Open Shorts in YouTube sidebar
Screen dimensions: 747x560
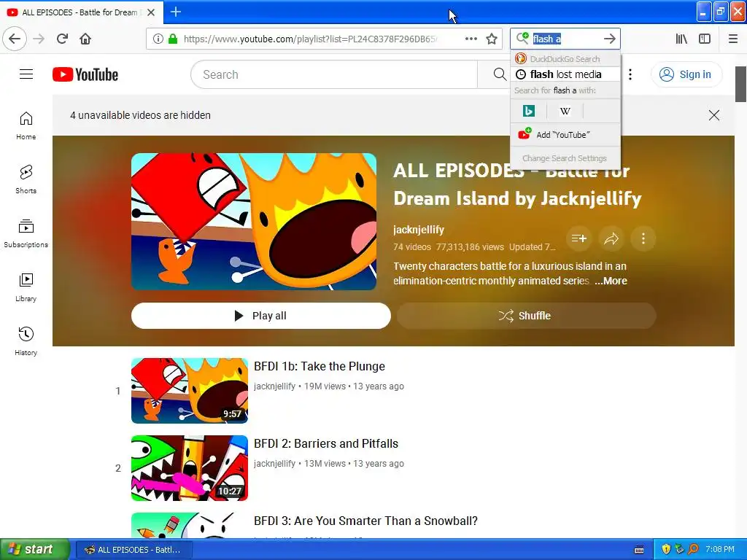coord(26,179)
